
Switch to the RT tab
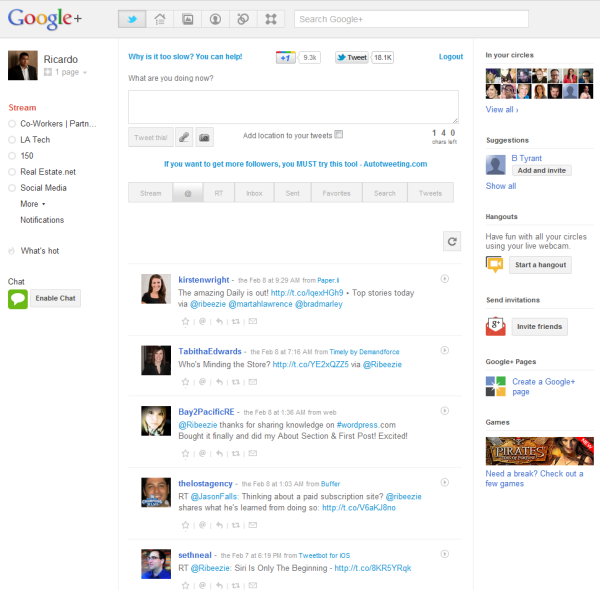coord(219,193)
